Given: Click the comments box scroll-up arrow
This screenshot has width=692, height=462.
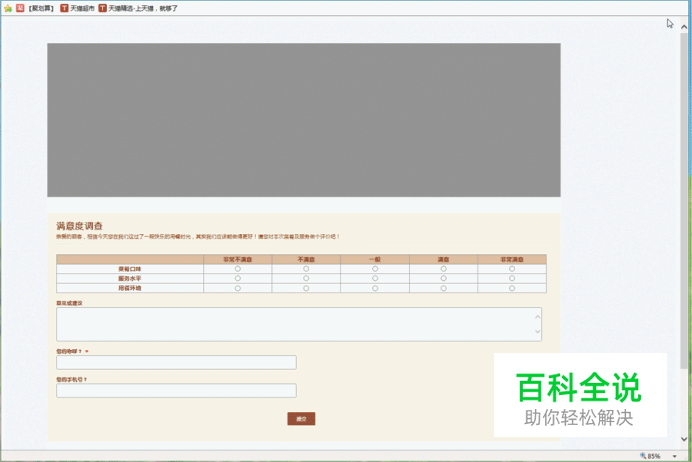Looking at the screenshot, I should click(538, 316).
